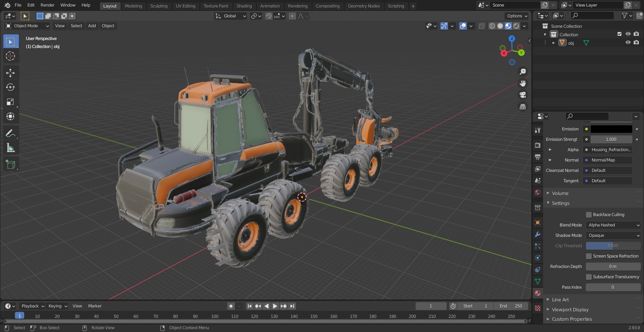Activate the Select Box tool
Screen dimensions: 644x332
(x=10, y=41)
